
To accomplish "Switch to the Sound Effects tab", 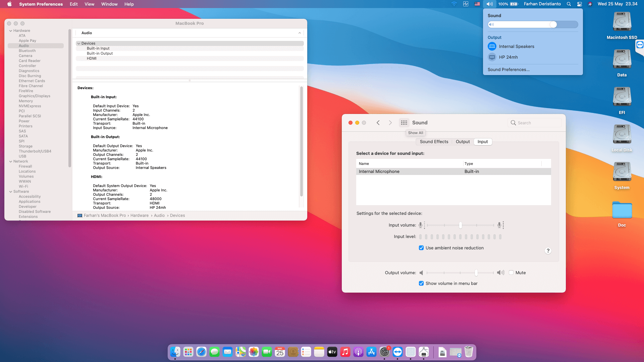I will (434, 142).
